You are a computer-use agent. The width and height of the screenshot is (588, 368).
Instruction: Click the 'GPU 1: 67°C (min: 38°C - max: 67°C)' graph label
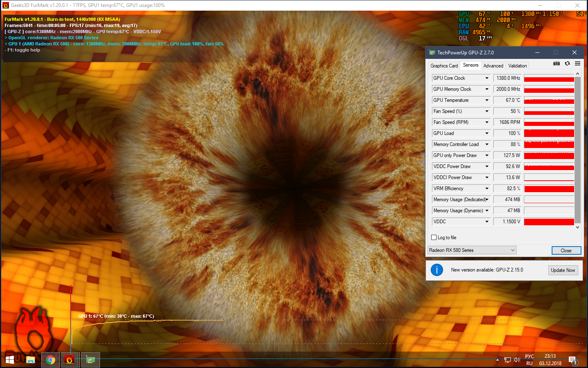(x=116, y=316)
